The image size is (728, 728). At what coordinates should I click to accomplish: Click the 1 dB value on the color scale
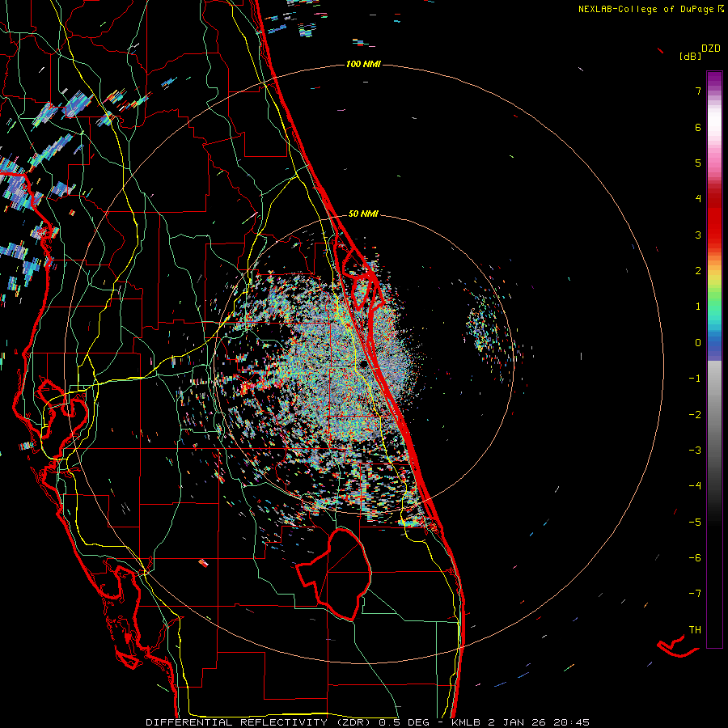point(698,307)
